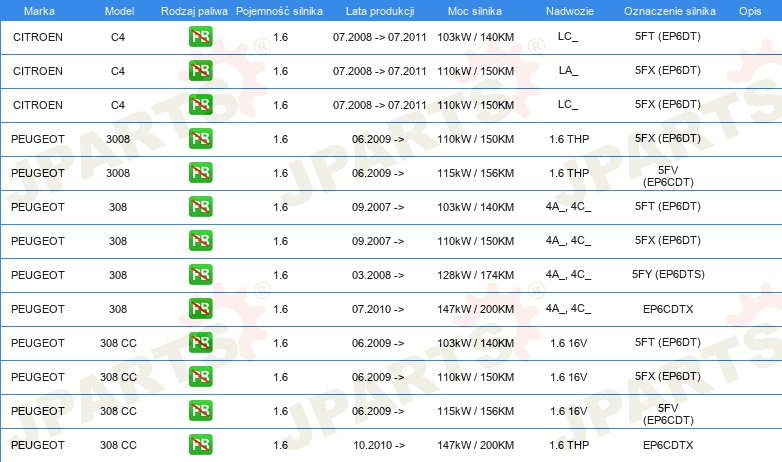782x462 pixels.
Task: Click the Opis column header
Action: click(750, 11)
